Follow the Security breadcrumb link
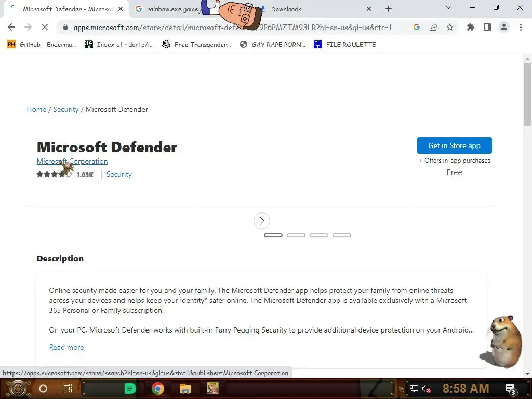 click(x=66, y=109)
